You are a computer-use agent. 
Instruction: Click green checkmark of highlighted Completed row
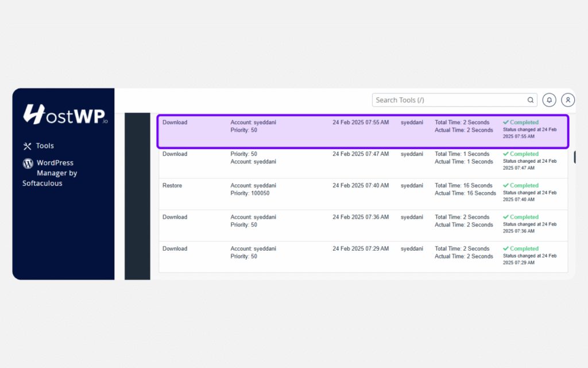(x=506, y=122)
